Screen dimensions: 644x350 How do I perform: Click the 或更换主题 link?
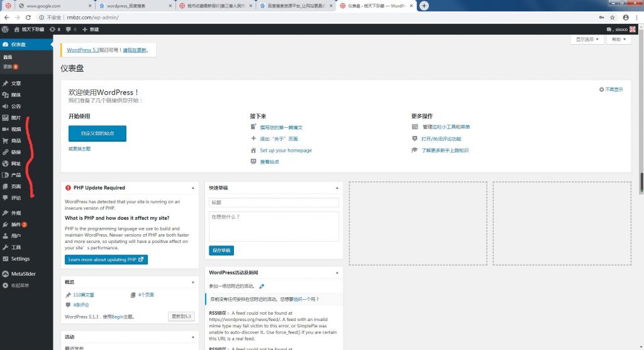tap(79, 149)
